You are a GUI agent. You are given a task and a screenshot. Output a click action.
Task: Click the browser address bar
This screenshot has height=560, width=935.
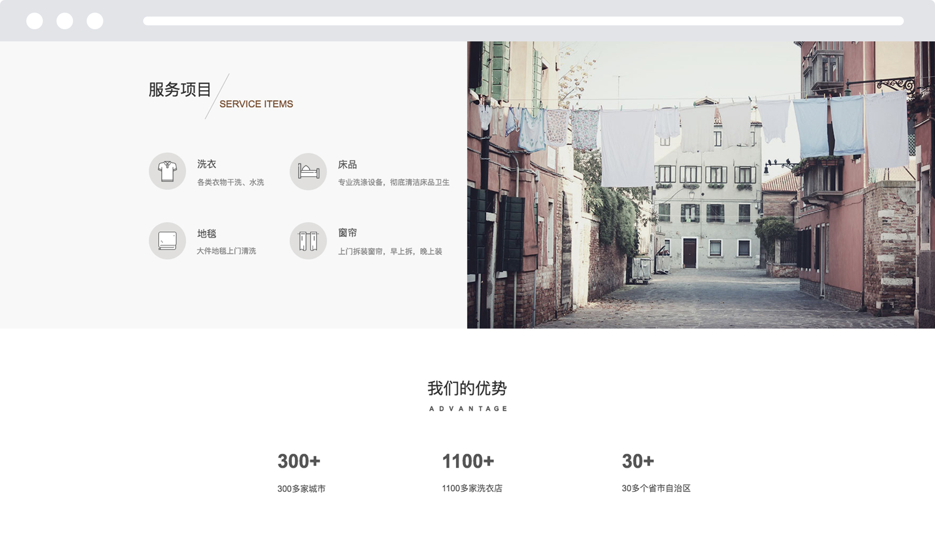524,21
